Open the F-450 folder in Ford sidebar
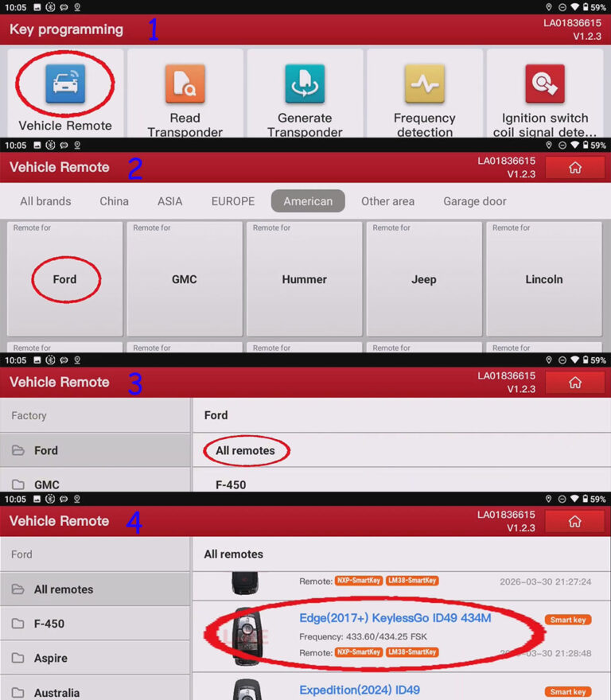The image size is (611, 700). click(95, 624)
